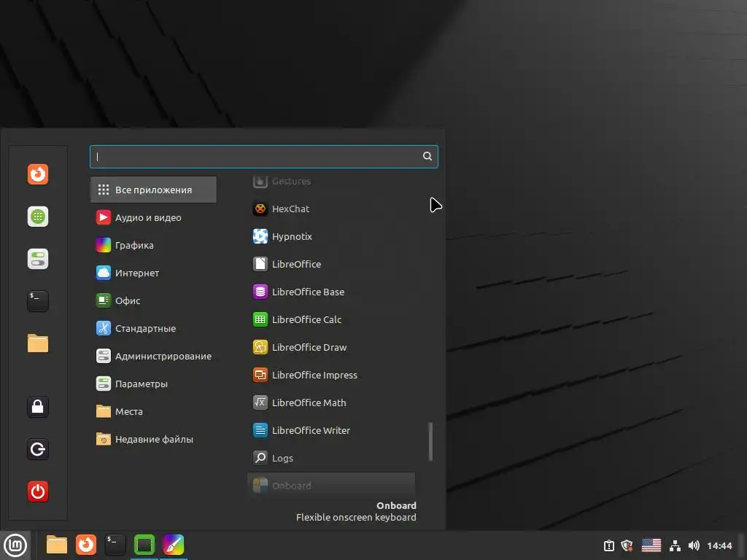747x560 pixels.
Task: Open Software Manager in favorites sidebar
Action: [x=38, y=217]
